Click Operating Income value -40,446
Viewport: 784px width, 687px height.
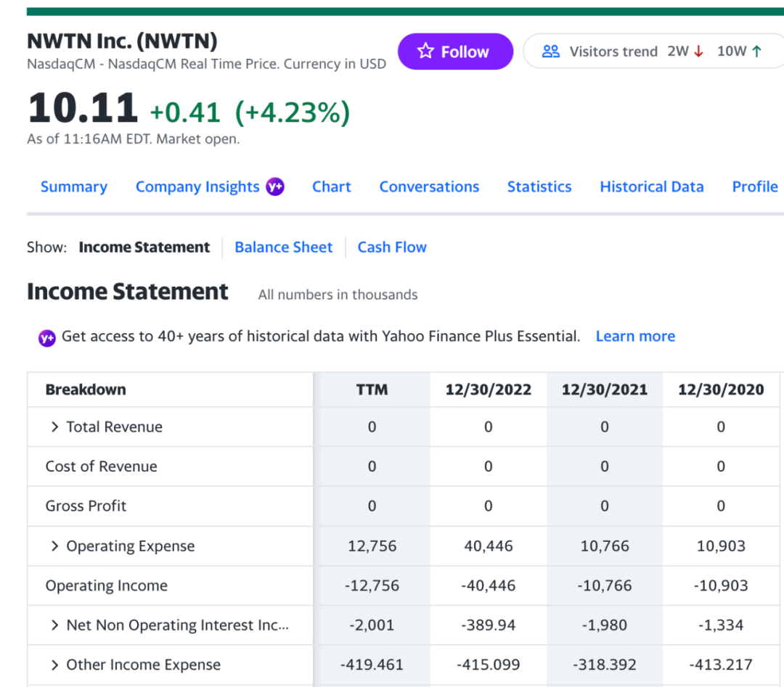tap(489, 585)
